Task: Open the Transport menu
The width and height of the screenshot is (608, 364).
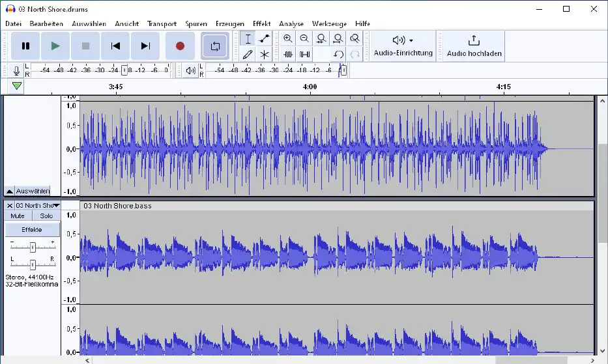Action: [162, 23]
